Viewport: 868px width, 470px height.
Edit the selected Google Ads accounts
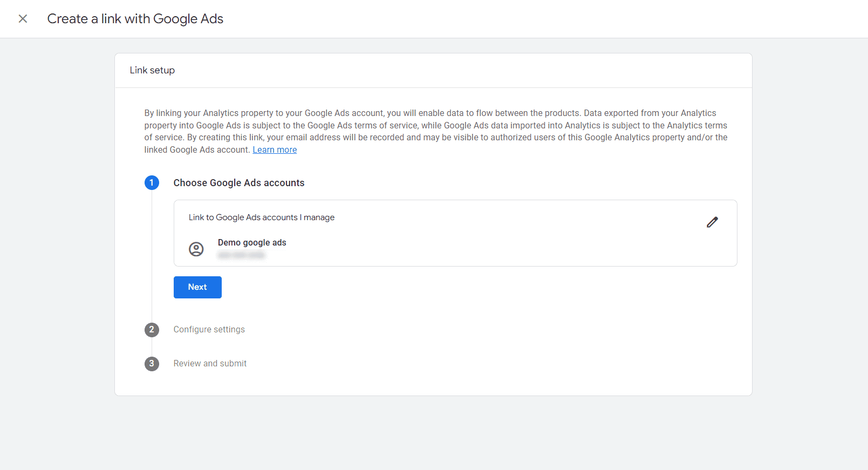point(712,222)
